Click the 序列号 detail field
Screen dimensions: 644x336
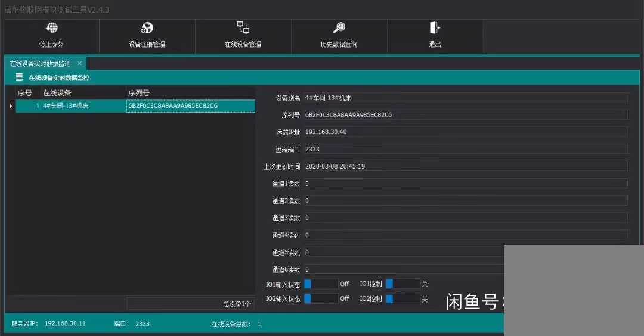coord(466,115)
